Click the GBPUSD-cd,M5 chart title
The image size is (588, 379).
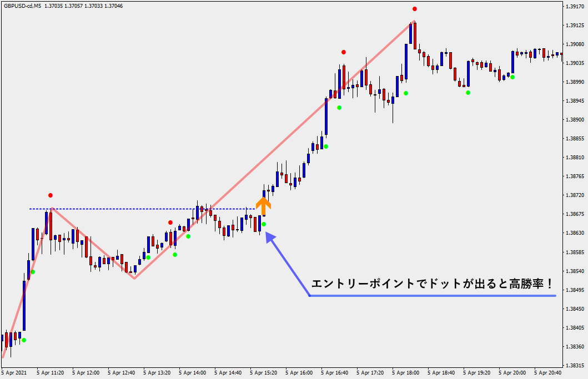tap(22, 6)
